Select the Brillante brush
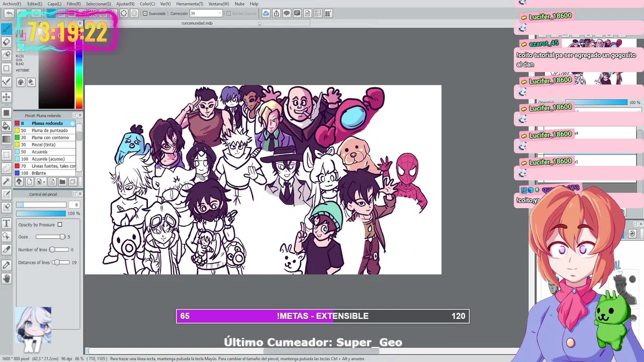 [45, 173]
